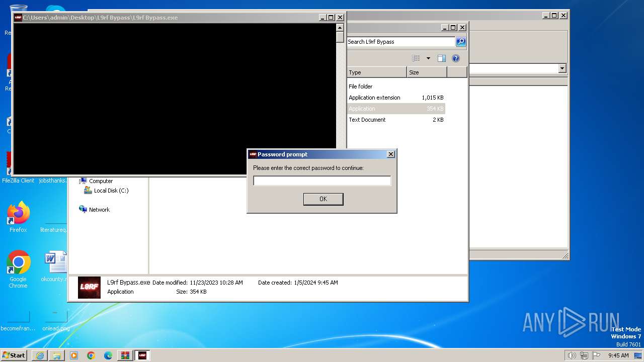Click the console scrollbar up arrow
The height and width of the screenshot is (362, 644).
tap(340, 28)
